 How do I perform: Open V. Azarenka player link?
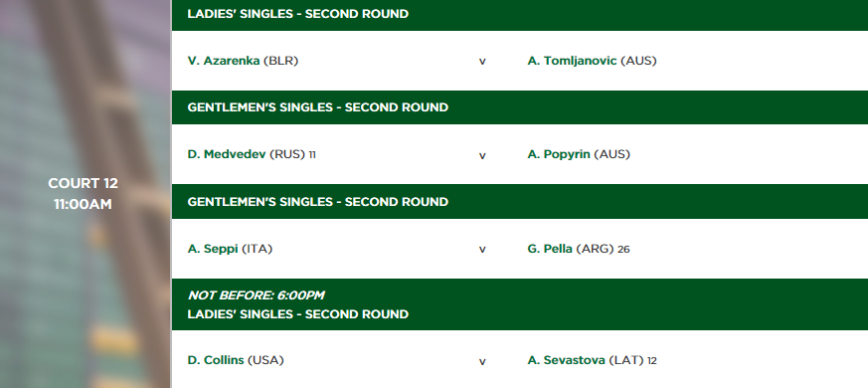(224, 61)
